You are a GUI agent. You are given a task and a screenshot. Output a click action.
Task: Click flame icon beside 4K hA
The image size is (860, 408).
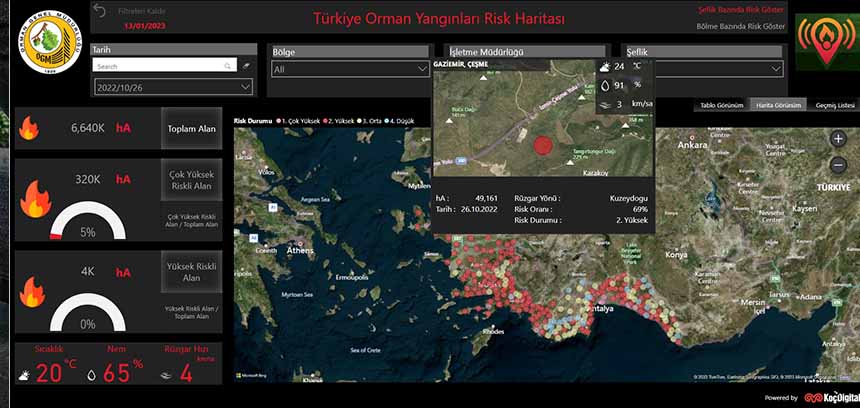(x=32, y=291)
